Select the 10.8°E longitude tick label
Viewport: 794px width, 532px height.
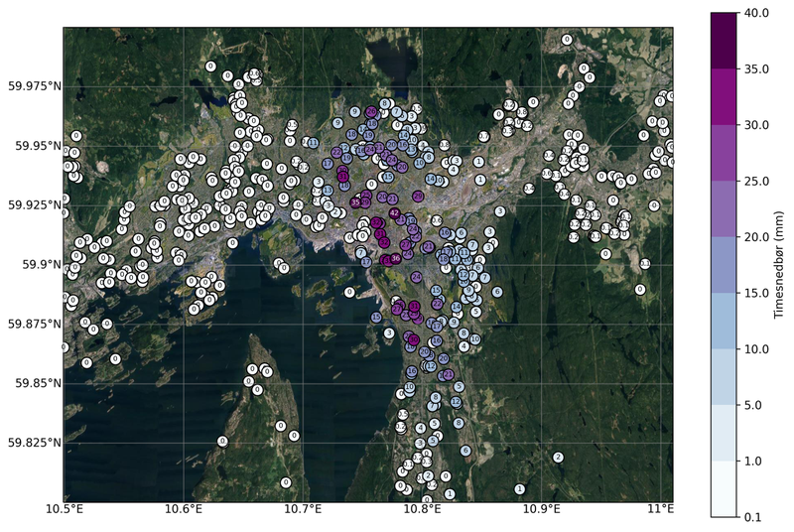click(x=422, y=511)
